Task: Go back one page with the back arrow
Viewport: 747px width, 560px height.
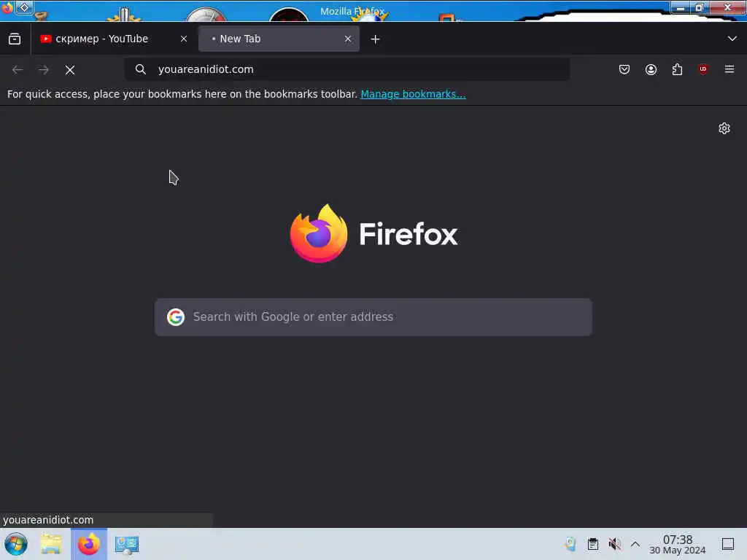Action: pyautogui.click(x=18, y=70)
